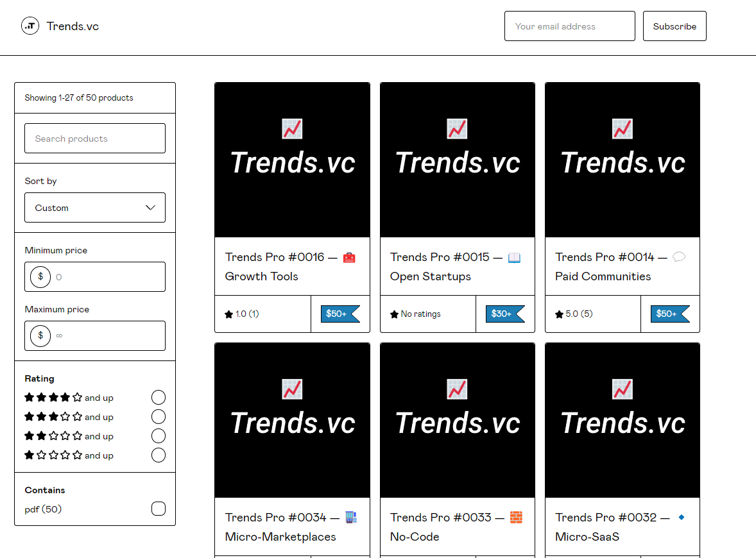The image size is (756, 558).
Task: Select the 3 stars and up rating
Action: (158, 417)
